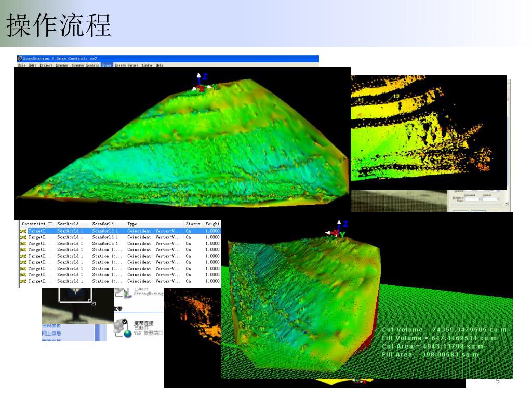The image size is (532, 399).
Task: Click the 宽带连接 connection name text
Action: (x=143, y=323)
